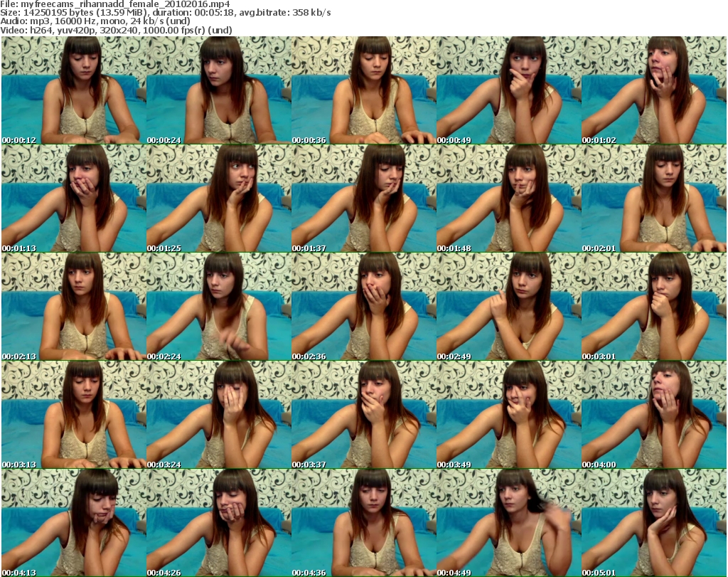Open the frame timestamped 00:01:37
This screenshot has height=577, width=728.
tap(364, 198)
